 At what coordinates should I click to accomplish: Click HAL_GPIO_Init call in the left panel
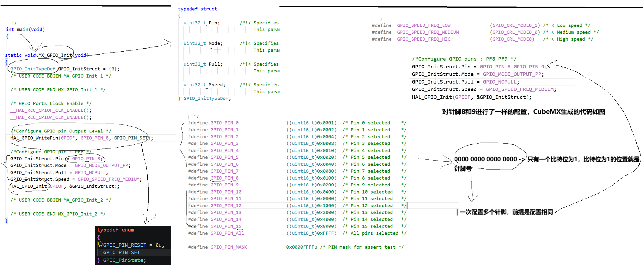point(29,186)
